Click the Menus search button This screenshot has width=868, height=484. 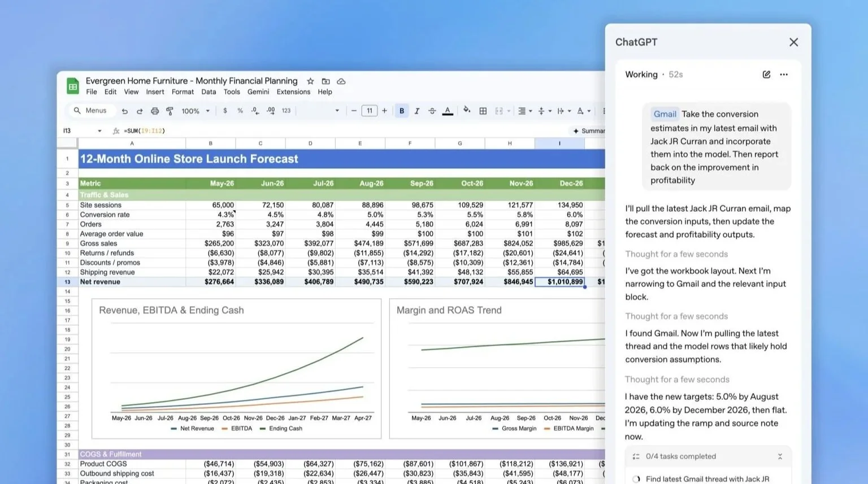[x=90, y=110]
